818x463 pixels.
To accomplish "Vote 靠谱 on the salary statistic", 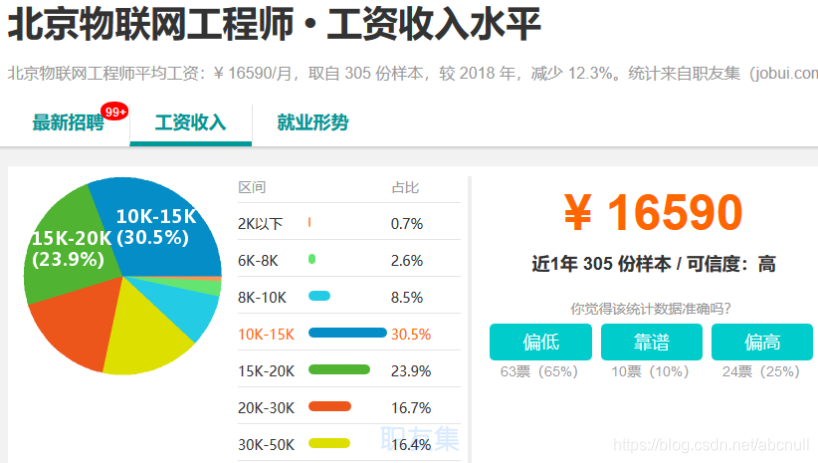I will tap(652, 342).
